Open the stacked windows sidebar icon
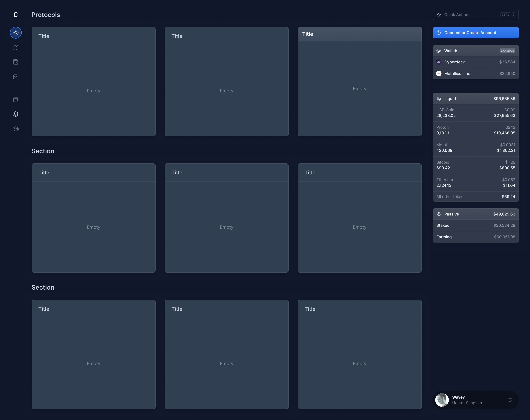 pos(16,99)
